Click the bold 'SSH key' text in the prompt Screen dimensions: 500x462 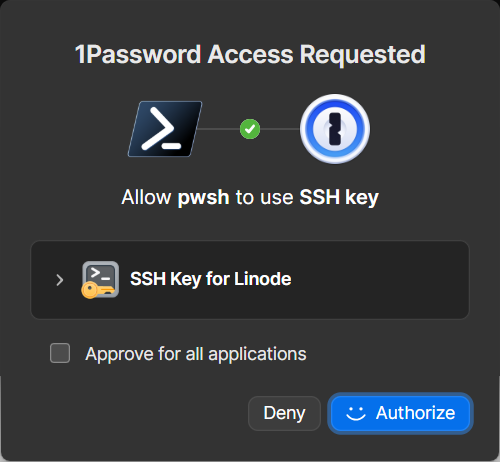click(339, 197)
